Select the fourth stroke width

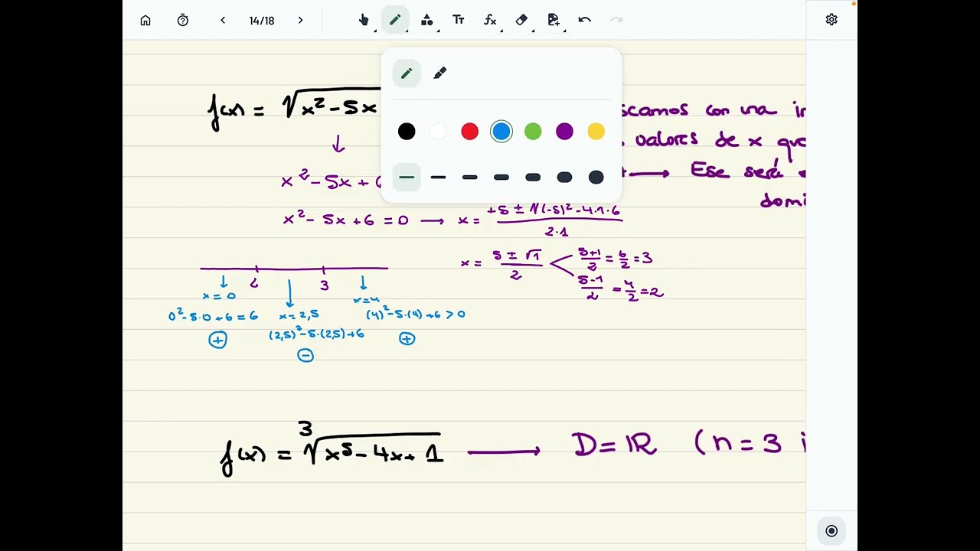[x=501, y=178]
